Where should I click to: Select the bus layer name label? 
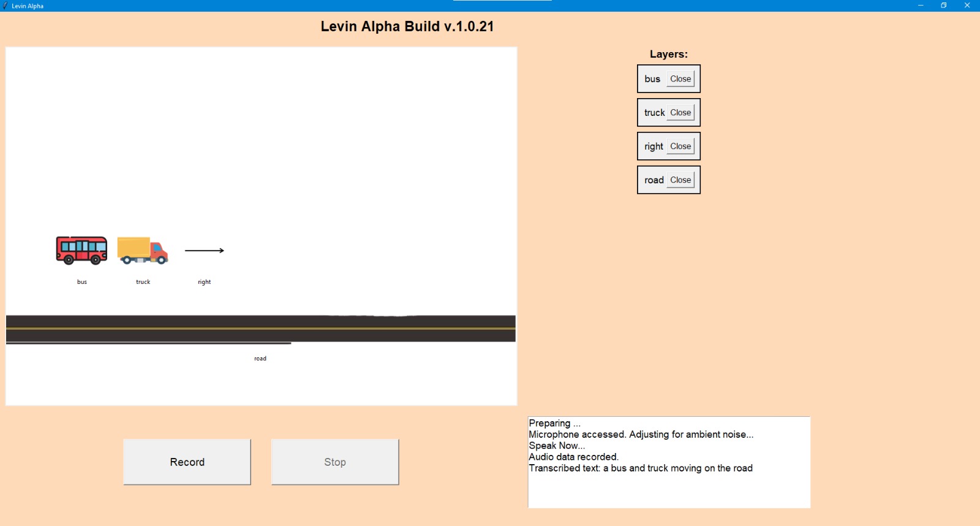652,79
